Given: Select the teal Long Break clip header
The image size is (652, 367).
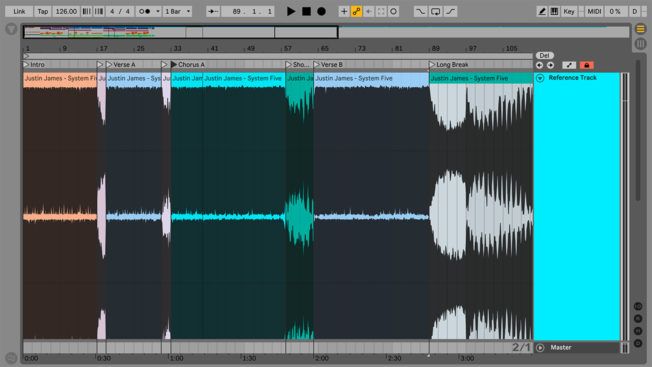Looking at the screenshot, I should click(481, 78).
